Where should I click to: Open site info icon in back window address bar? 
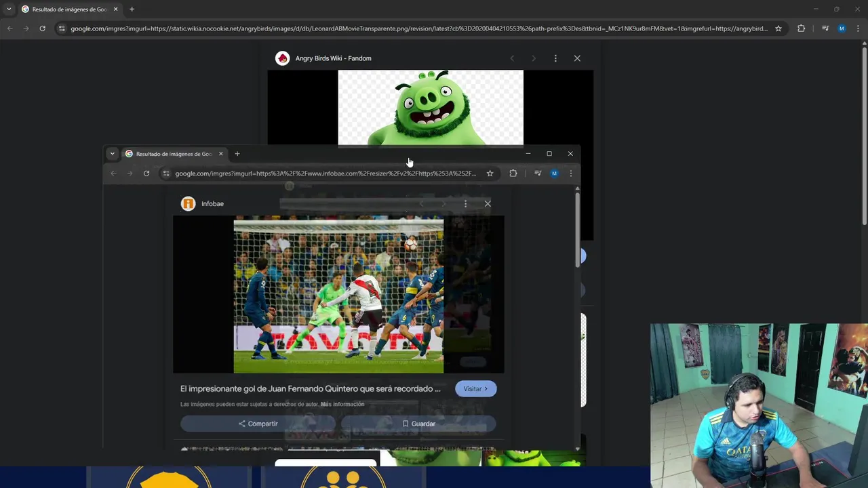[62, 28]
